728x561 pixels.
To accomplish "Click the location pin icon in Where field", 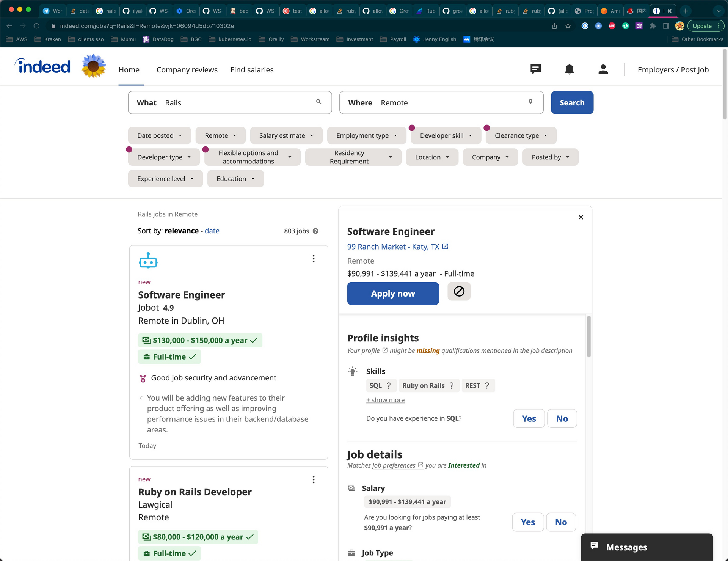I will [530, 102].
